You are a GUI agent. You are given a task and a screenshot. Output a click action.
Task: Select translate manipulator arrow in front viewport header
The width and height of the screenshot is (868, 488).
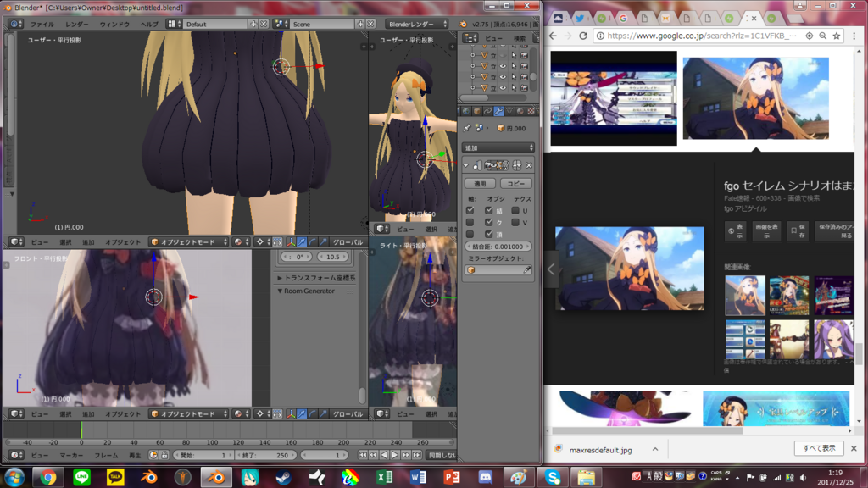302,413
